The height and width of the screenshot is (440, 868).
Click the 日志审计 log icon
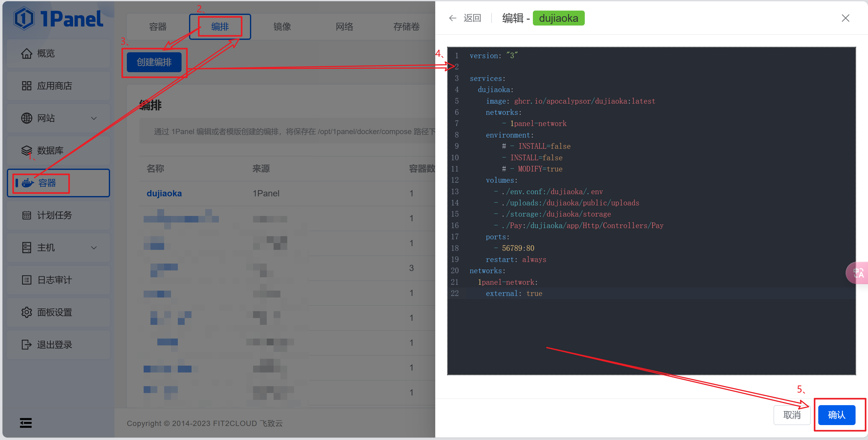click(x=27, y=280)
